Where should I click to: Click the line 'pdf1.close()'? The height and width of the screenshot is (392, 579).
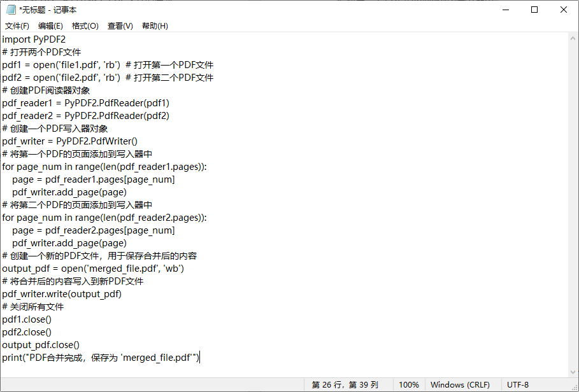pyautogui.click(x=27, y=319)
